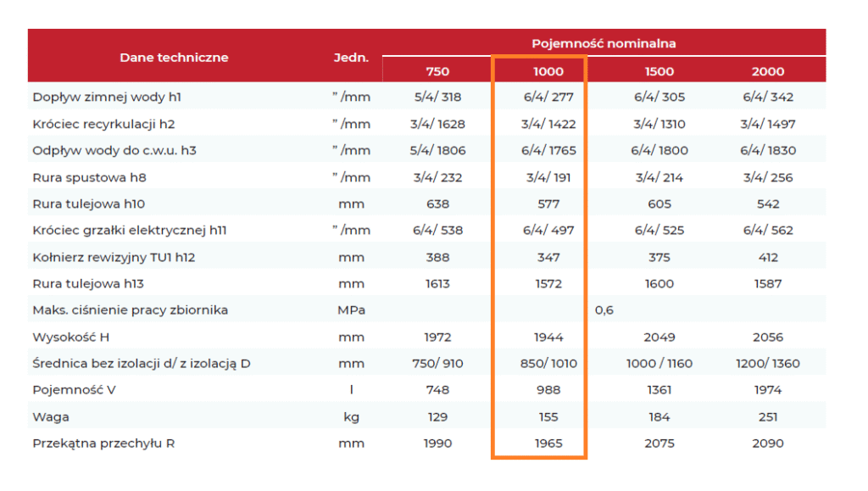
Task: Click the 251 kg weight value
Action: [x=767, y=417]
